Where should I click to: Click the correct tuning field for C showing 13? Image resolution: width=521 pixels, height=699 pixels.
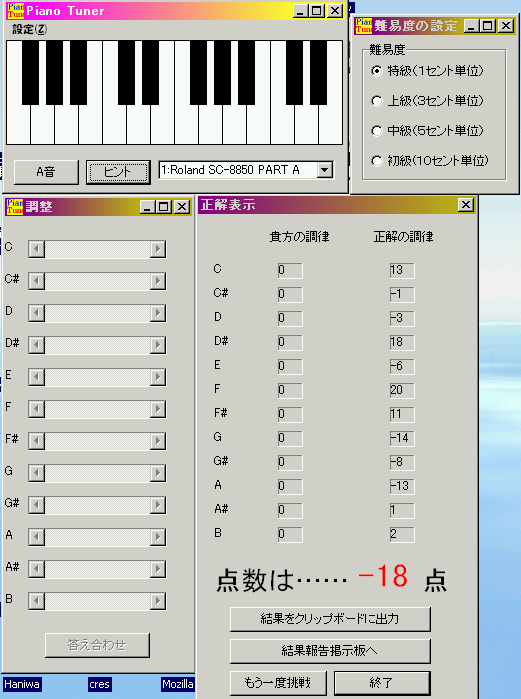[x=402, y=270]
